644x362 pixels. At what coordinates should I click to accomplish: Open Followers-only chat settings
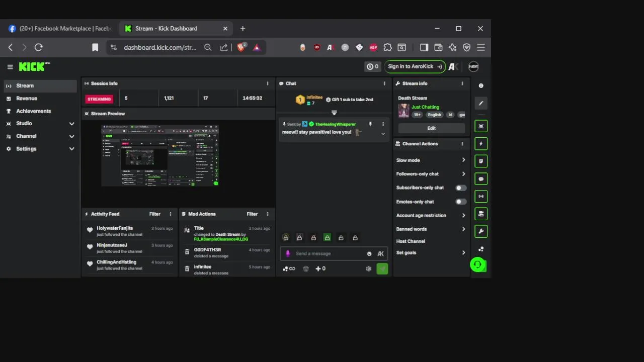(x=431, y=174)
